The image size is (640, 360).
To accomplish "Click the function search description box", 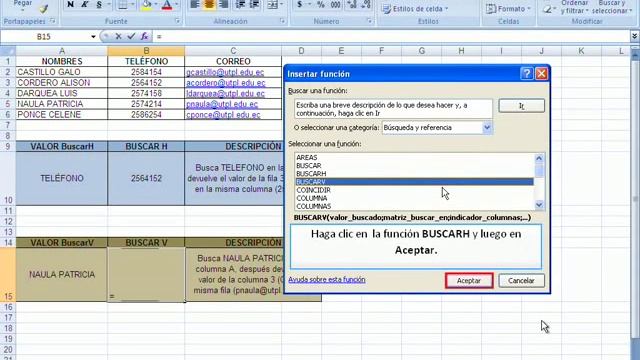I will [393, 109].
